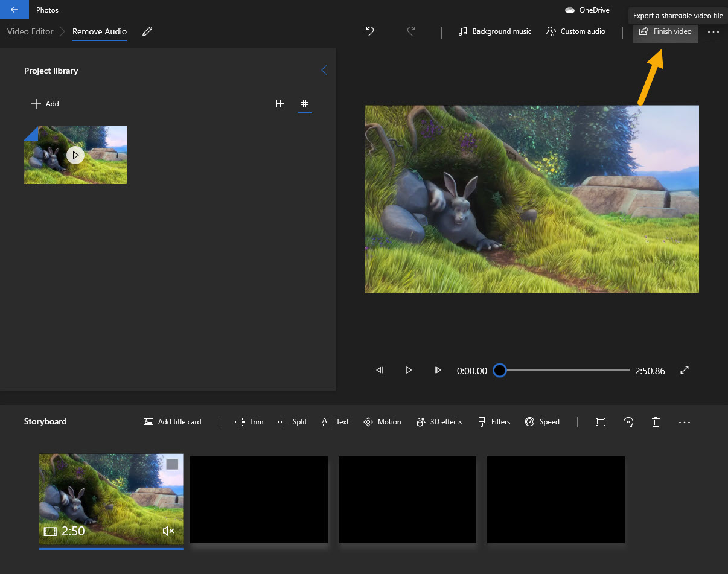Delete the selected clip with trash icon
This screenshot has width=728, height=574.
pos(656,422)
